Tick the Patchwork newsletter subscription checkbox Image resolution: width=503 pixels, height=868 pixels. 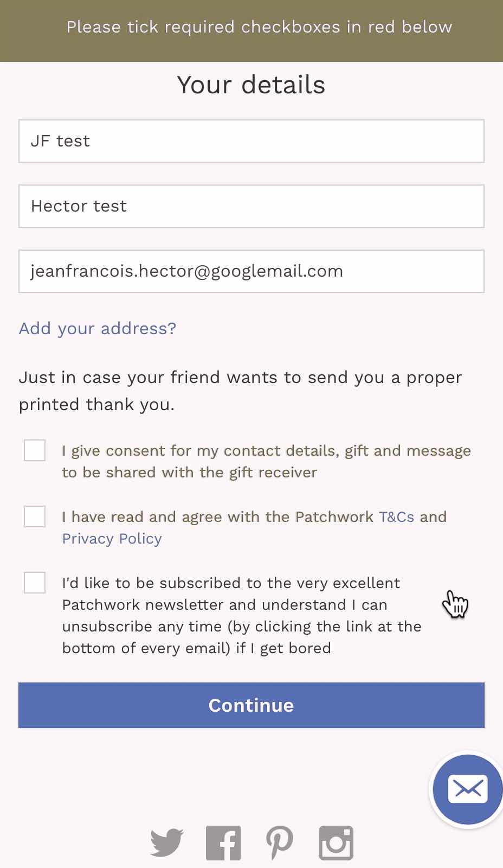click(x=35, y=583)
